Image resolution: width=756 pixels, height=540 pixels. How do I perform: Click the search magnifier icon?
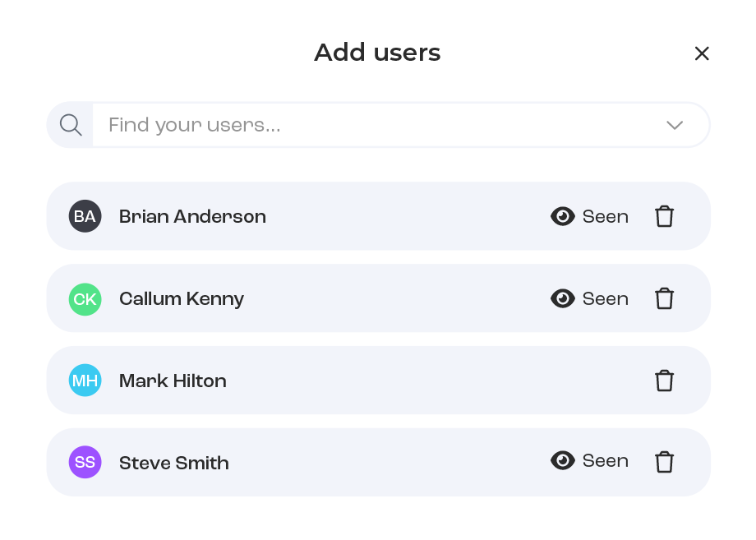pos(71,125)
